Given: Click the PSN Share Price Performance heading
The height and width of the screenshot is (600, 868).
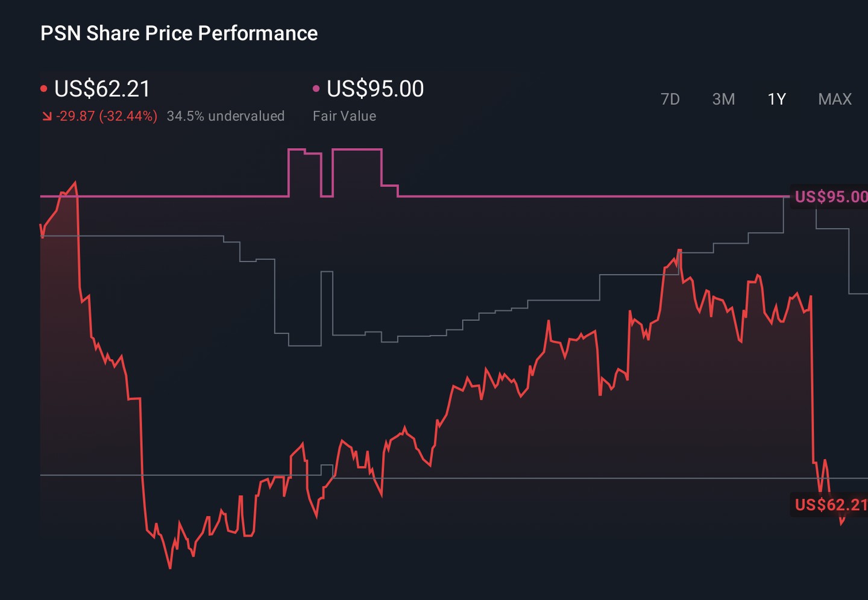Looking at the screenshot, I should pyautogui.click(x=179, y=33).
